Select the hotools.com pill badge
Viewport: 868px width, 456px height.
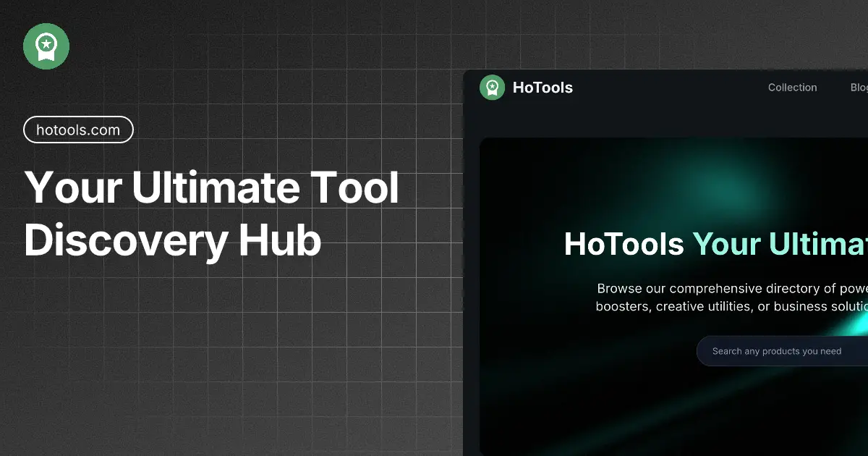[78, 130]
